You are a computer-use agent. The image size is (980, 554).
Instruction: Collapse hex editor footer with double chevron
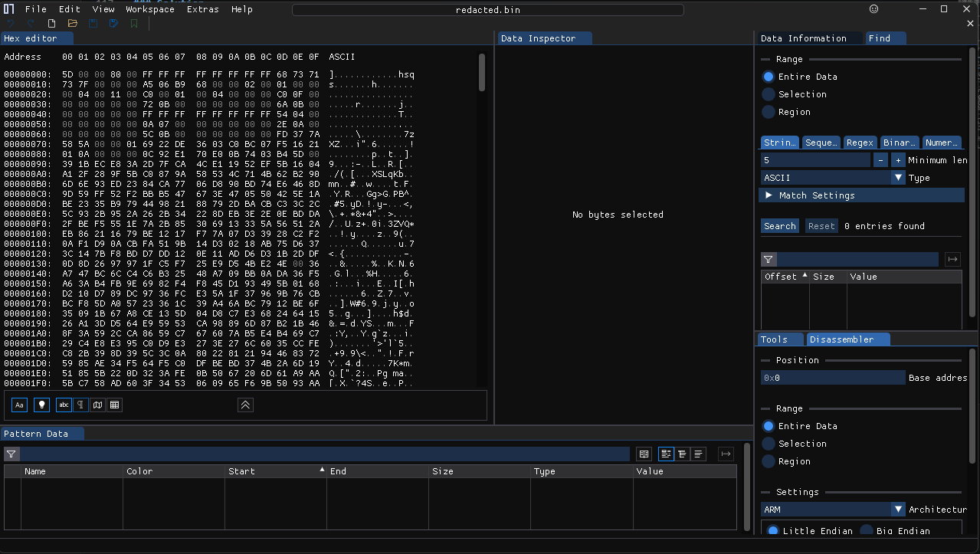[x=245, y=405]
